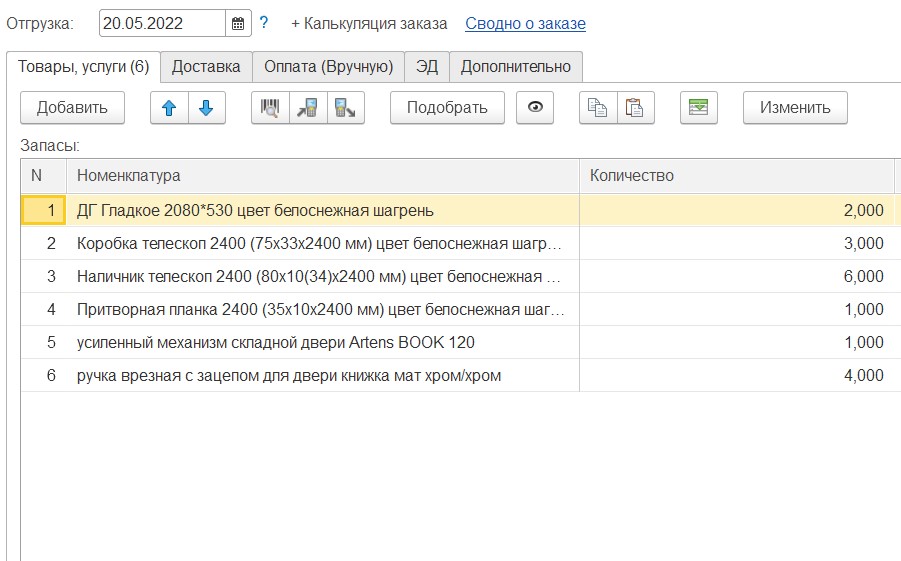Viewport: 901px width, 561px height.
Task: Click the copy rows icon
Action: tap(598, 108)
